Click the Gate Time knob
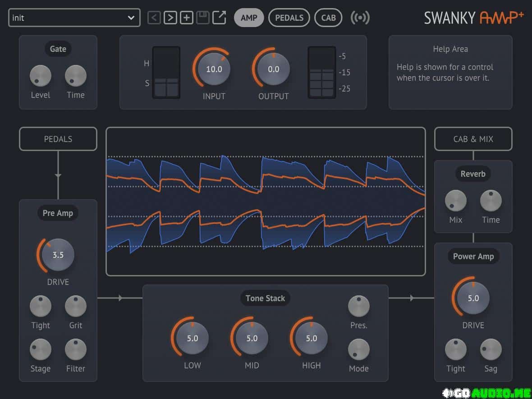The image size is (532, 399). 76,76
